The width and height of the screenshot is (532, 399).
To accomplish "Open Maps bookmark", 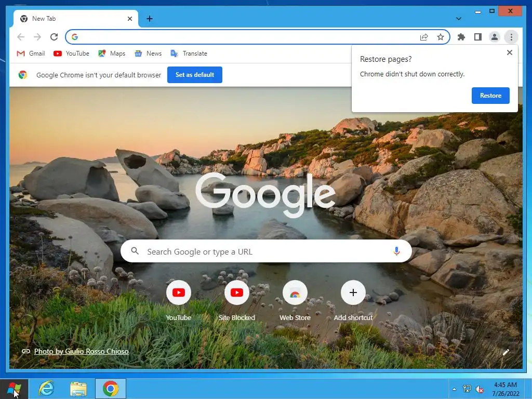I will coord(112,54).
